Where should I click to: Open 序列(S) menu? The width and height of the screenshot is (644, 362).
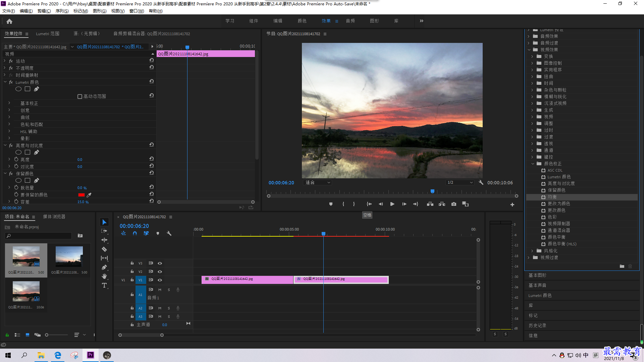coord(62,11)
